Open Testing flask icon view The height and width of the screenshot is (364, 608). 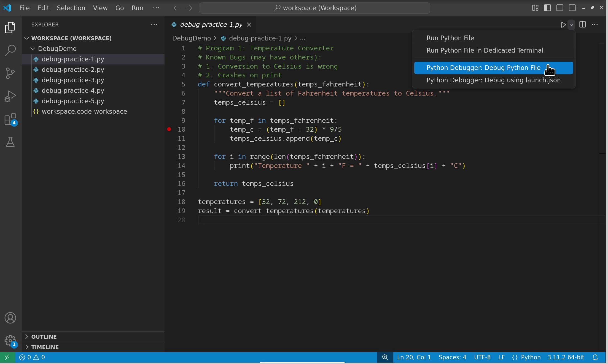coord(10,142)
